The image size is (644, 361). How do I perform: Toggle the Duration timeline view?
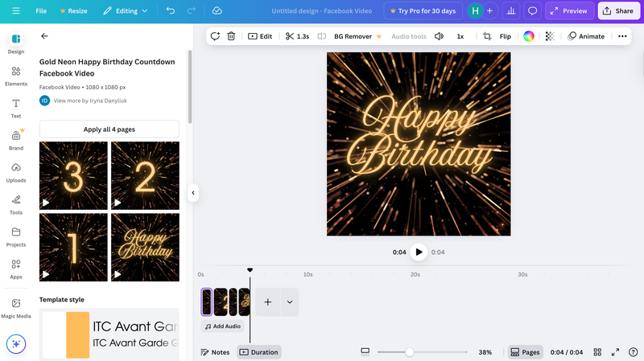click(259, 352)
